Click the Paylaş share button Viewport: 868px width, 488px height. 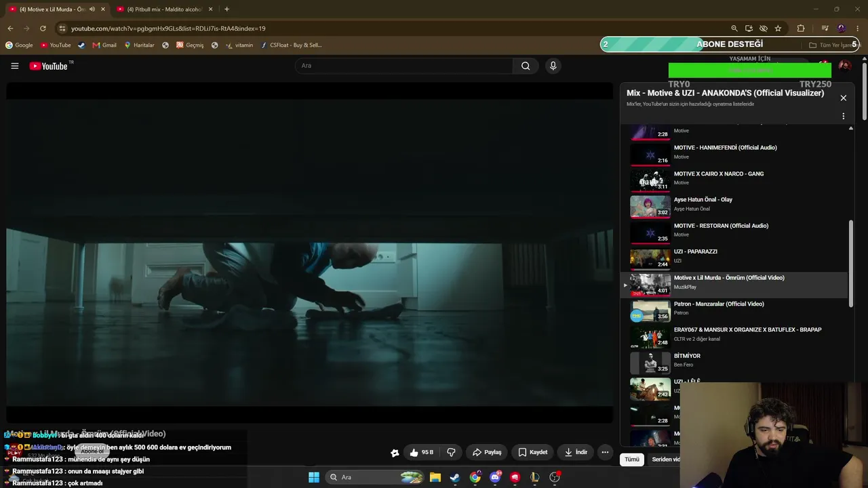coord(487,452)
